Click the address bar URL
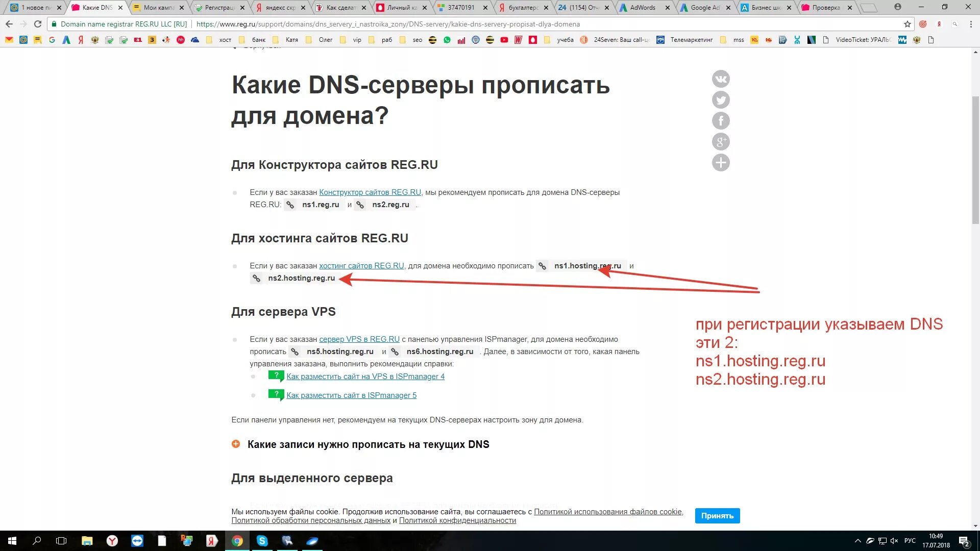The image size is (980, 551). pos(388,24)
